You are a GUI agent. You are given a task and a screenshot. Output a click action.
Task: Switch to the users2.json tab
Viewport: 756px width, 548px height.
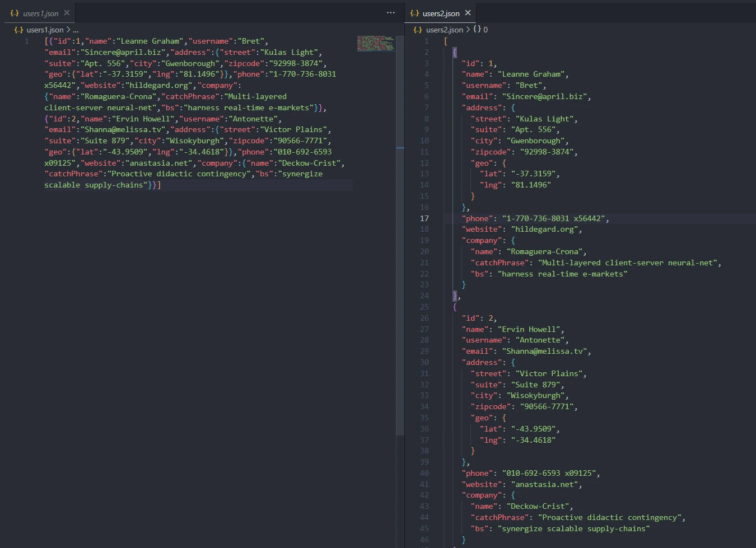[441, 13]
